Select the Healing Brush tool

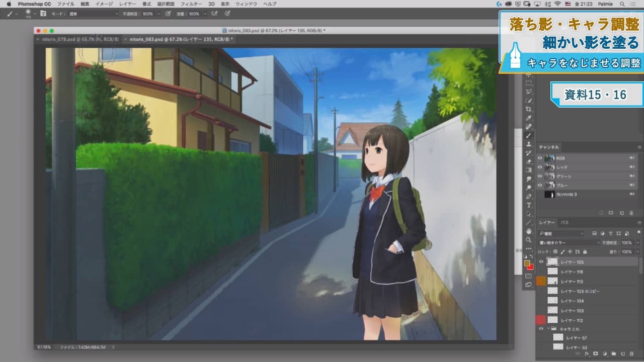pyautogui.click(x=529, y=127)
